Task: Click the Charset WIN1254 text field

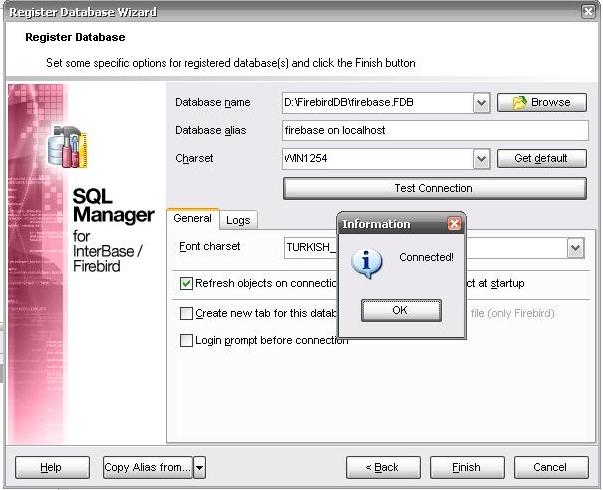Action: coord(378,158)
